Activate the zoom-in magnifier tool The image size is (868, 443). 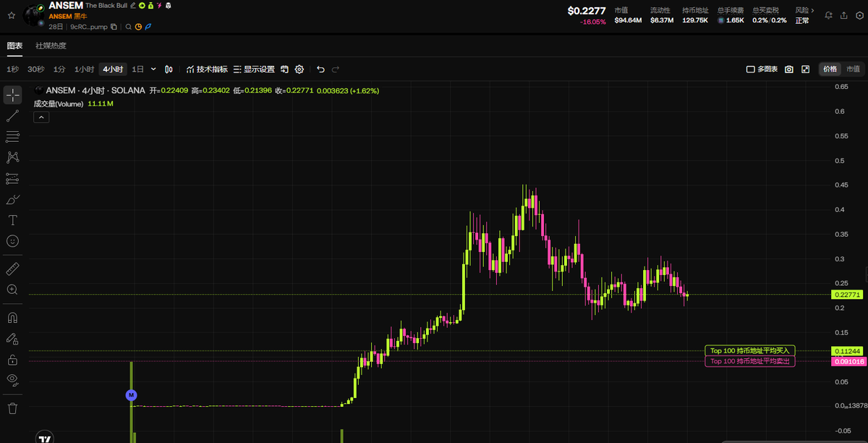[x=12, y=290]
